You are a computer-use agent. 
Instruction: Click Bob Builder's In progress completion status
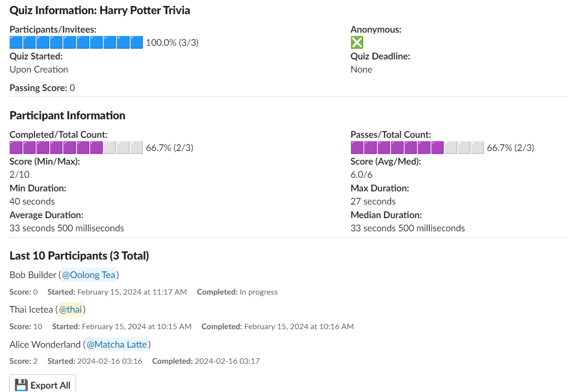[258, 292]
